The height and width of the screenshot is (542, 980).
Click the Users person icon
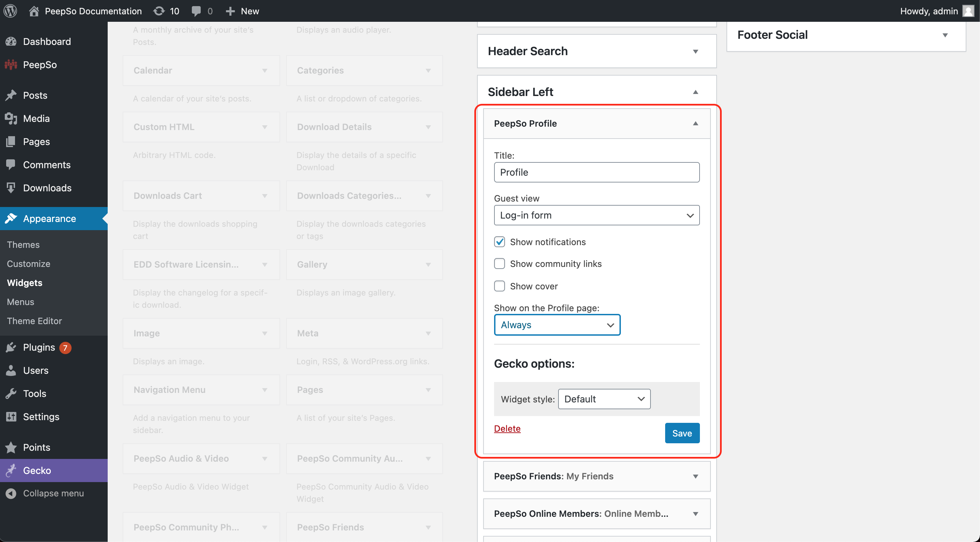pyautogui.click(x=11, y=370)
